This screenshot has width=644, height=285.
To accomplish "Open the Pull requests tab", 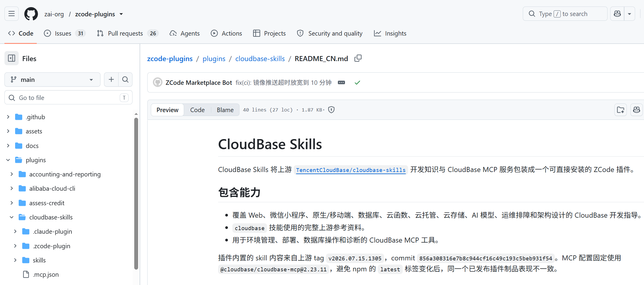I will pos(128,34).
